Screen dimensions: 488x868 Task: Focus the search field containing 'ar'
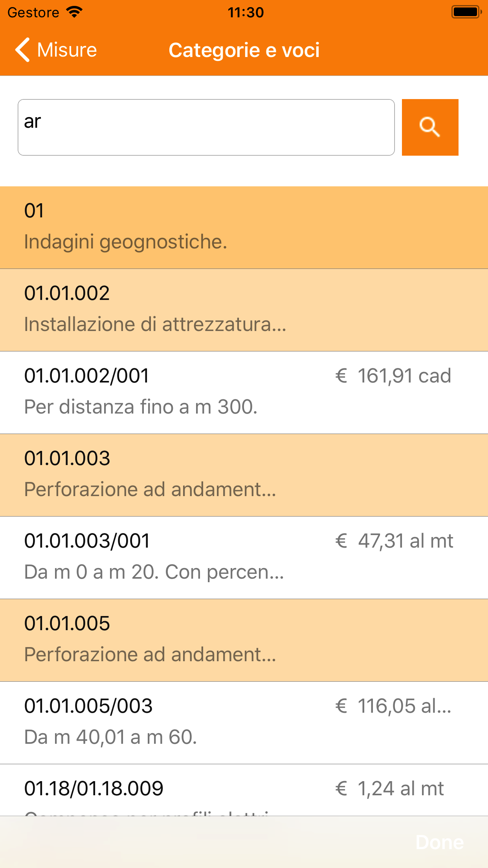coord(206,127)
